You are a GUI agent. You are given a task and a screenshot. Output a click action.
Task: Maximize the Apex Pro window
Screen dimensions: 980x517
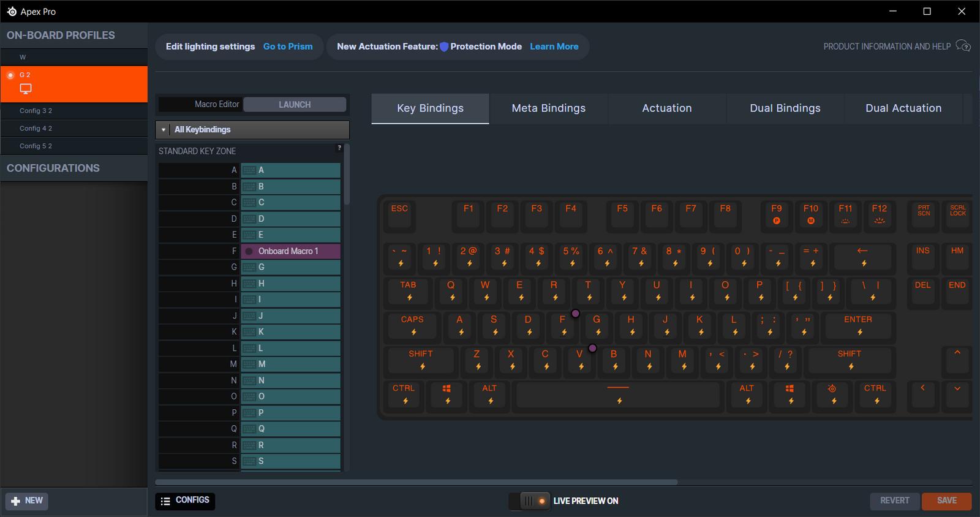tap(927, 12)
